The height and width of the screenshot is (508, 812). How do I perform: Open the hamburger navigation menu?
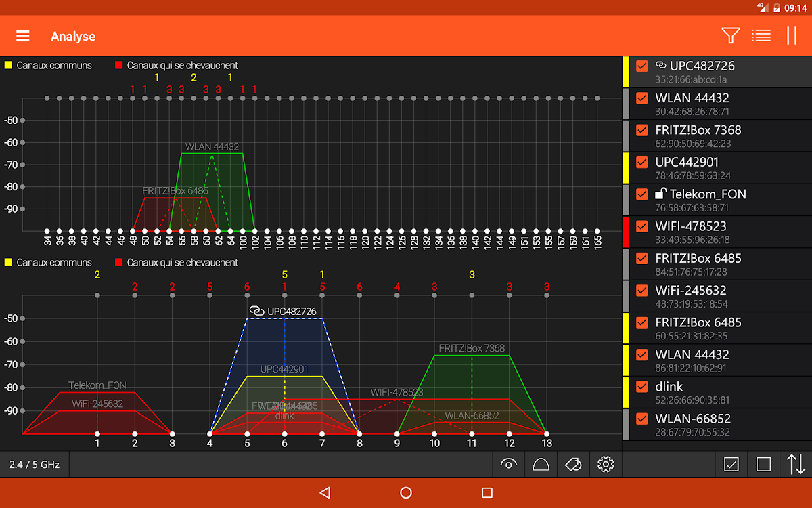pos(23,36)
